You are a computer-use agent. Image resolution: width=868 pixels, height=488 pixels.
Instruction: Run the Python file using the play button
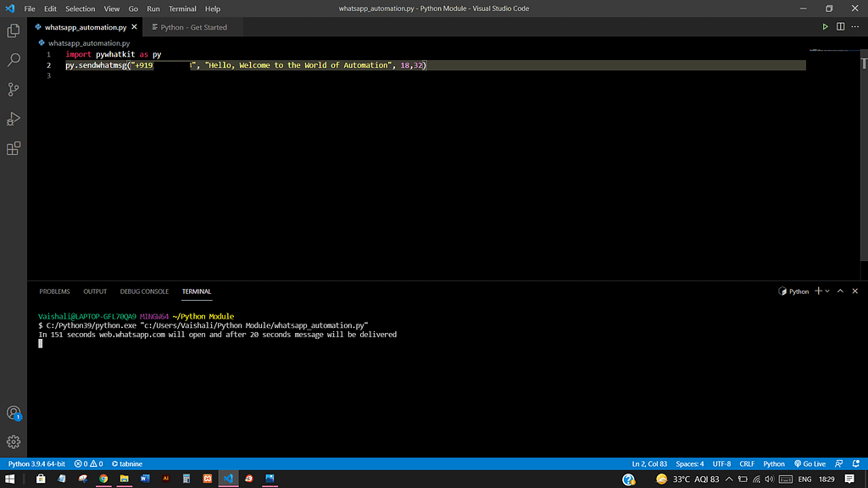824,26
